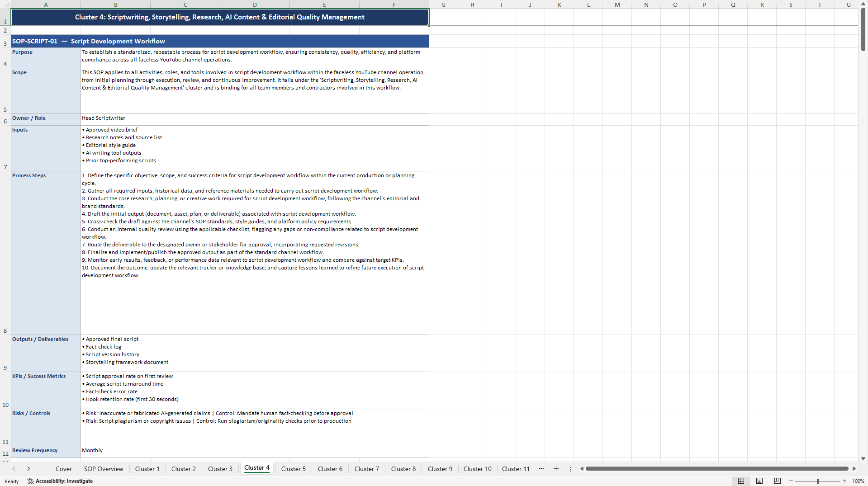Screen dimensions: 868x486
Task: Switch to Normal view icon
Action: coord(741,481)
